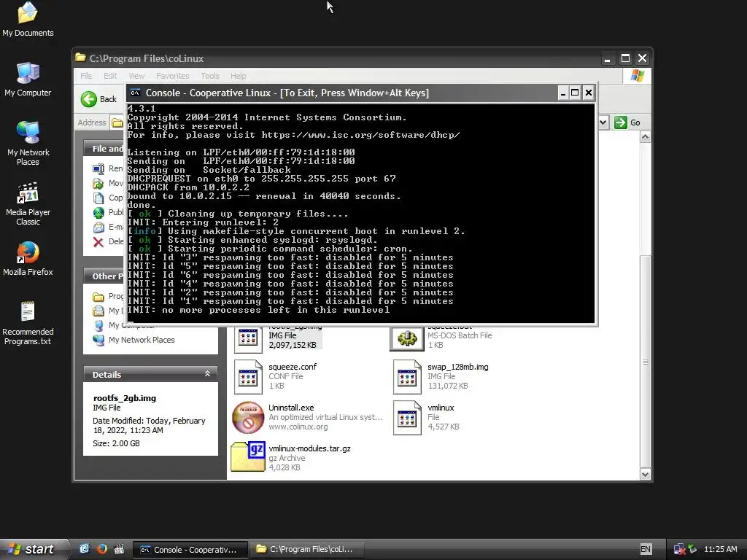Open the View menu in Explorer
Screen dimensions: 747x560
pyautogui.click(x=136, y=76)
